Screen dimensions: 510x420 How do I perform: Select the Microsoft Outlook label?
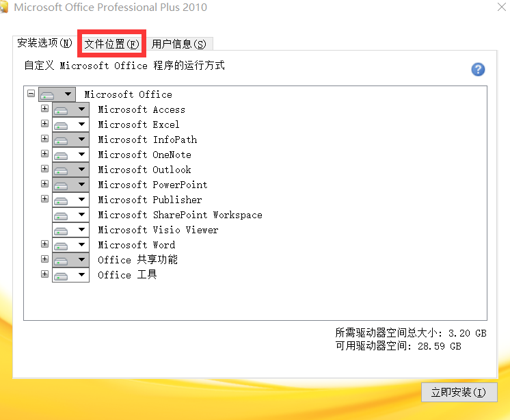(x=144, y=170)
